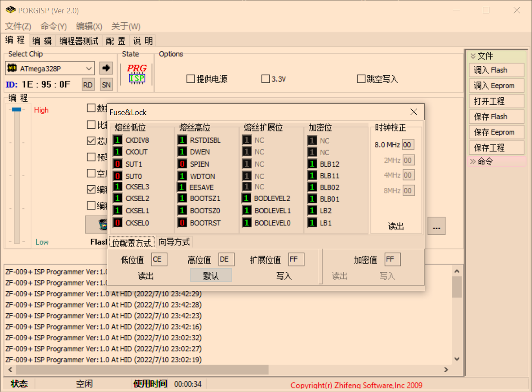
Task: Toggle the BLB12 lock bit
Action: [312, 164]
